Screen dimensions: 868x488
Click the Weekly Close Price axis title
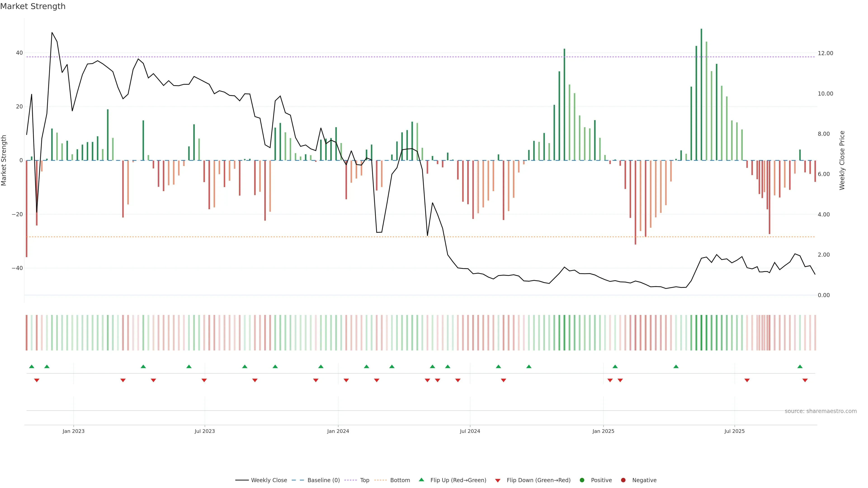842,160
